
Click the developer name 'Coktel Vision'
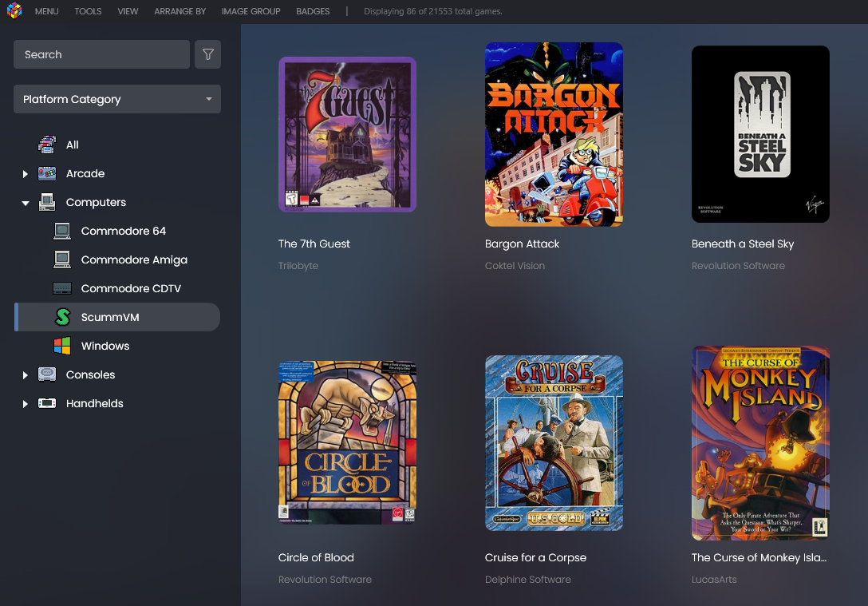point(515,265)
